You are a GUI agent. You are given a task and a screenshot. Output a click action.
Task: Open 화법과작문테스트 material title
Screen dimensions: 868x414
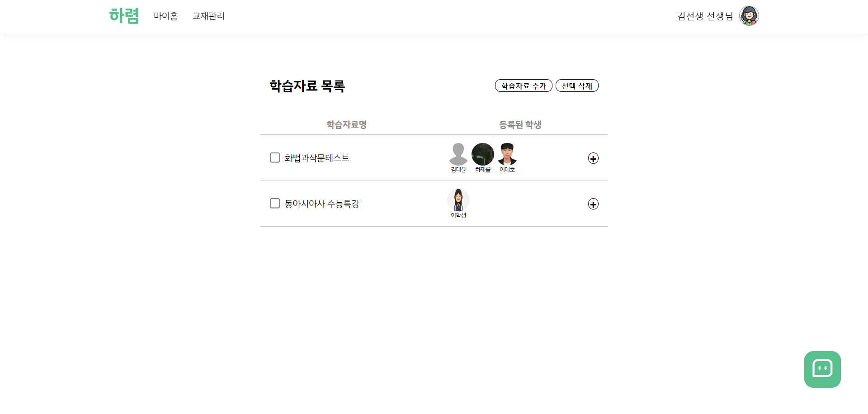(x=316, y=158)
